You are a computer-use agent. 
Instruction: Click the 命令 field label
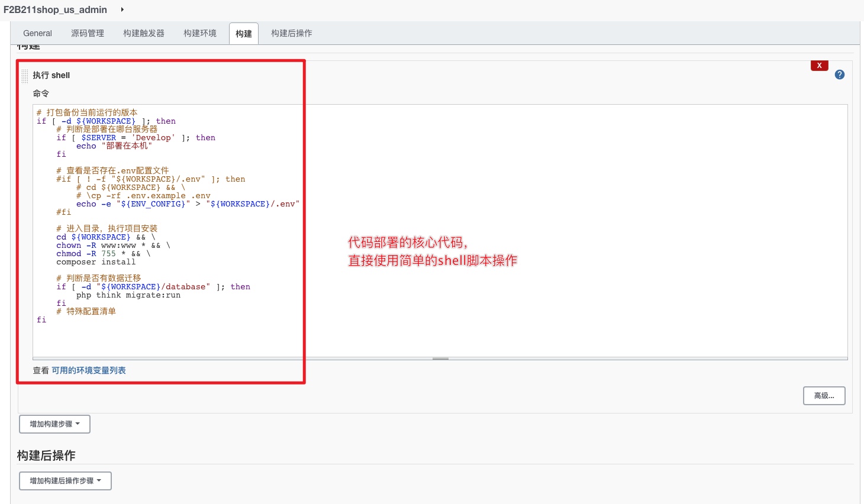41,93
